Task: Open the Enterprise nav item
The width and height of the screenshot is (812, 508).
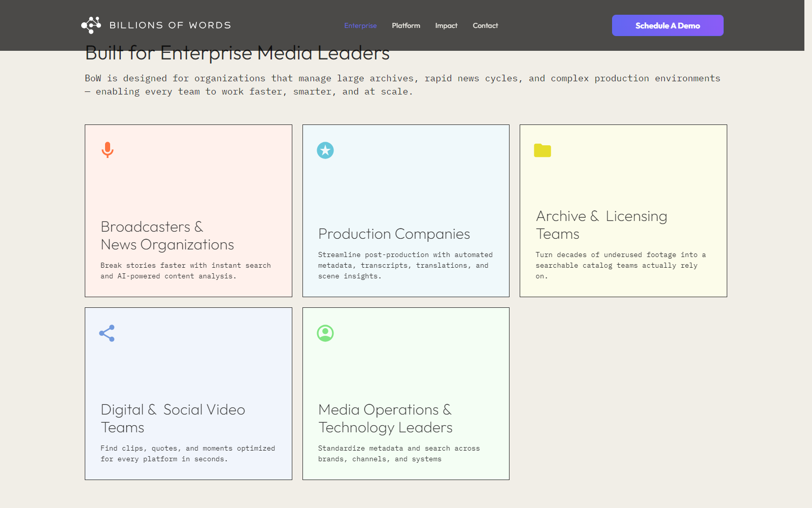Action: click(360, 25)
